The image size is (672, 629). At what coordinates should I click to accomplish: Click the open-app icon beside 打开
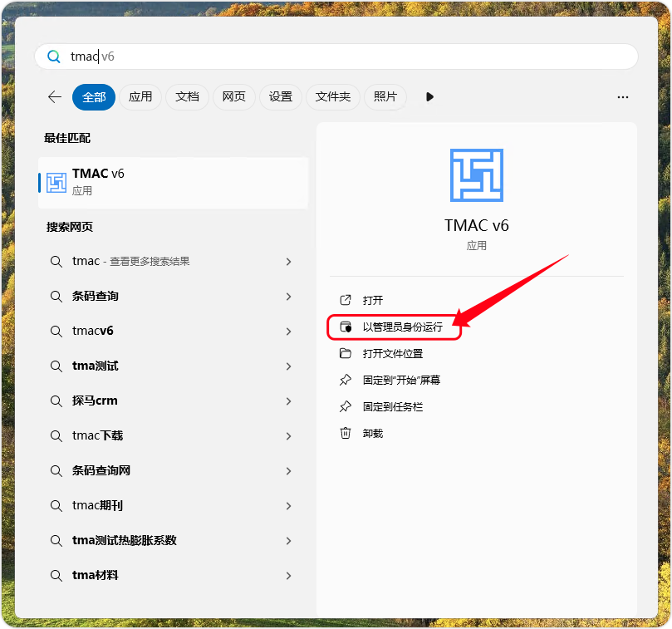346,300
